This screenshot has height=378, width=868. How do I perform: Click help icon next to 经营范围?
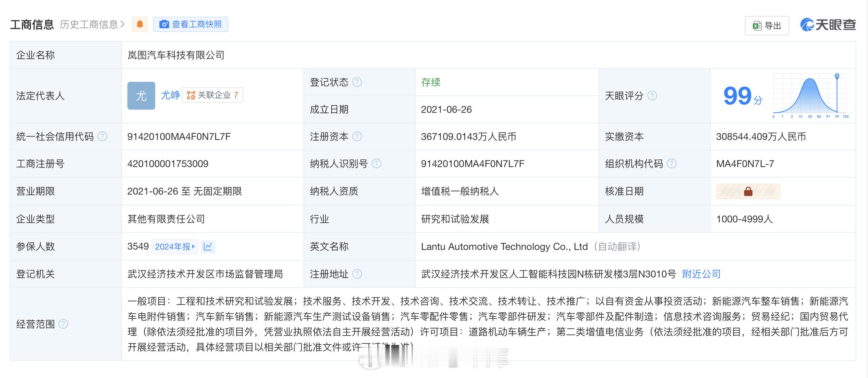(x=63, y=324)
